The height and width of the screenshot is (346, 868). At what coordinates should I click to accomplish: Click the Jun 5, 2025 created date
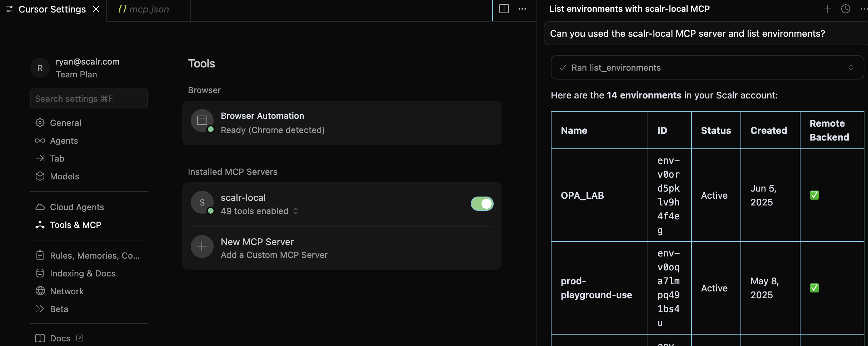(x=763, y=195)
